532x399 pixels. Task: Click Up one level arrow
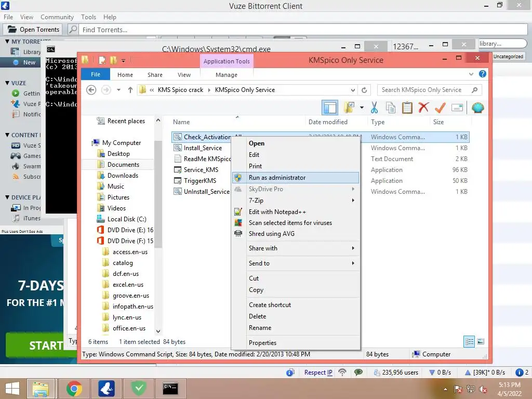coord(130,90)
